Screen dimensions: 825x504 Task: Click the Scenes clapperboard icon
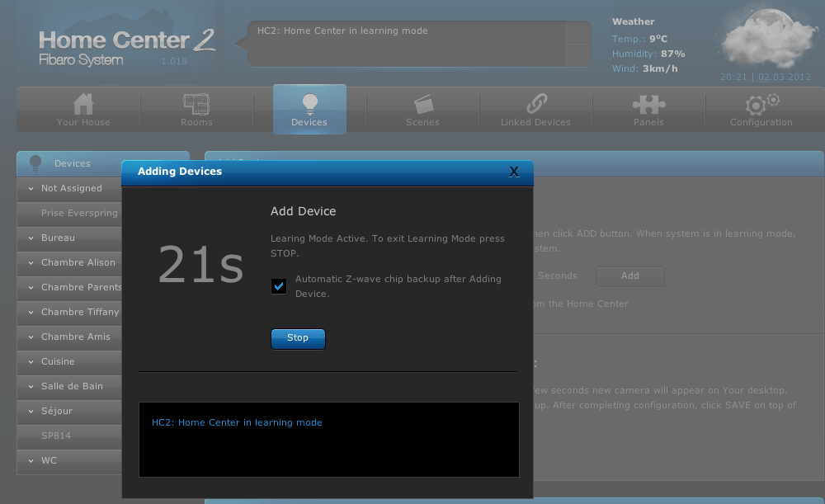pyautogui.click(x=423, y=104)
